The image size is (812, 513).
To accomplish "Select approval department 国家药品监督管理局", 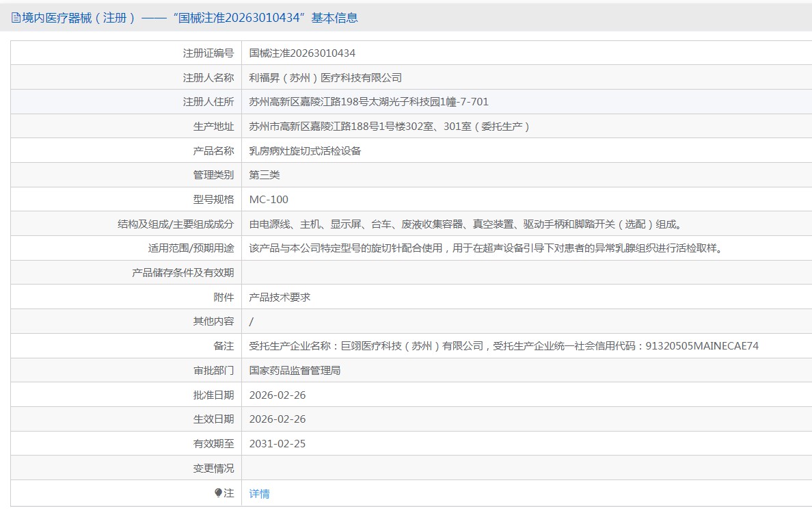I will [x=295, y=370].
